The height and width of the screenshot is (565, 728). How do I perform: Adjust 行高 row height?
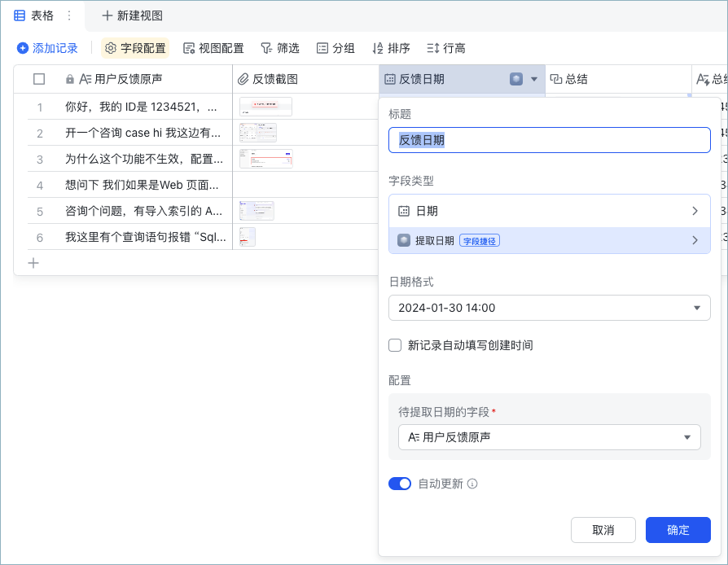(x=446, y=48)
